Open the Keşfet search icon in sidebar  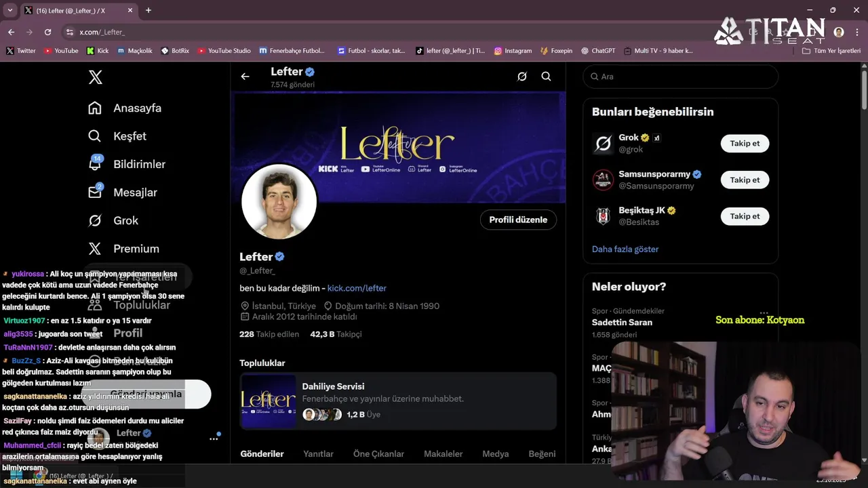95,136
